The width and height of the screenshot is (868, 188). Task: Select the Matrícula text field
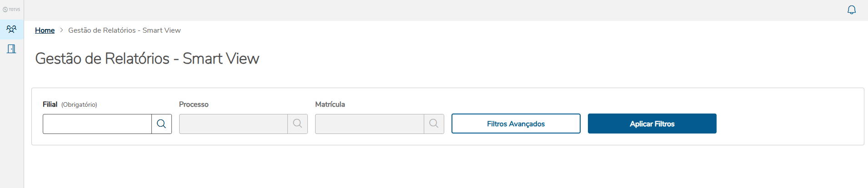point(369,124)
